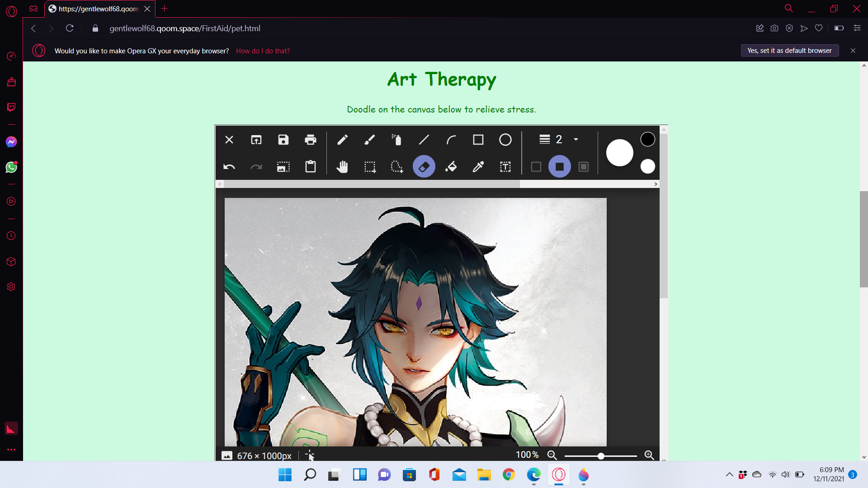This screenshot has width=868, height=488.
Task: Click the zoom slider handle
Action: point(601,456)
